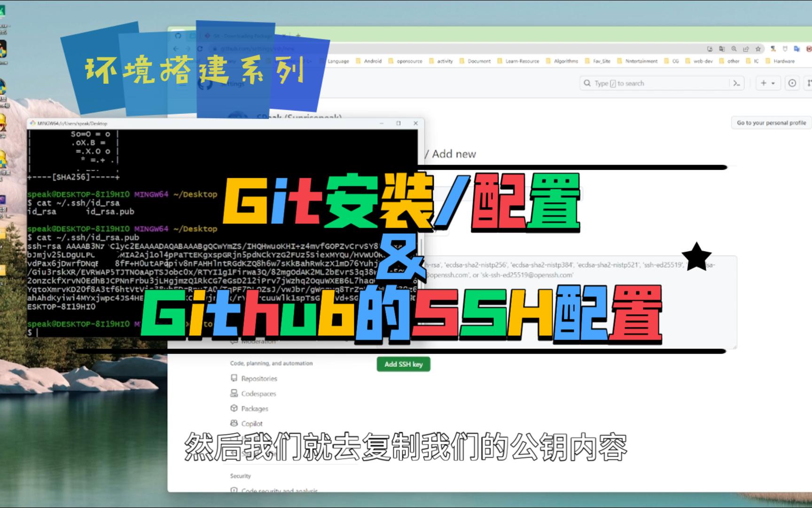Click the Repositories sidebar icon

[234, 378]
